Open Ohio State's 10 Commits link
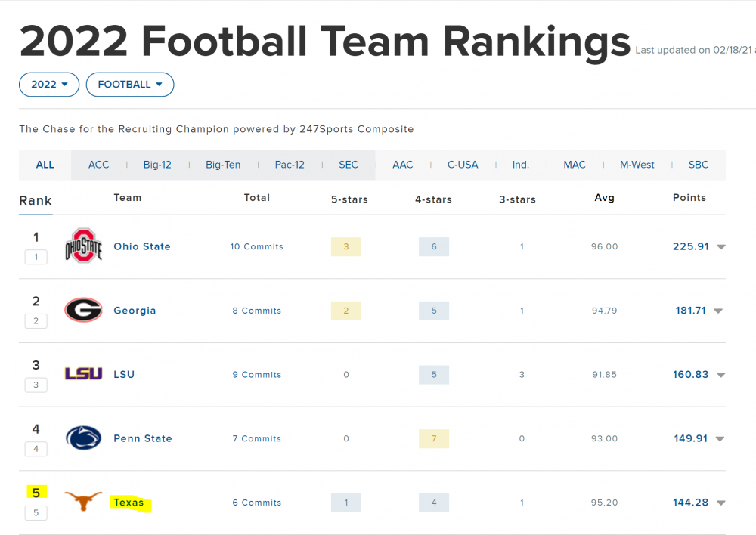Image resolution: width=756 pixels, height=535 pixels. [257, 247]
